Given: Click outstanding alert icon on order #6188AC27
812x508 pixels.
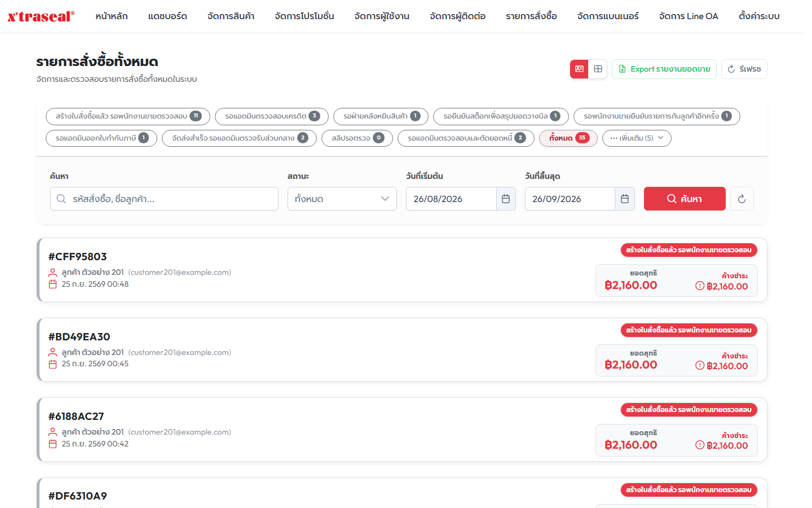Looking at the screenshot, I should [x=700, y=445].
